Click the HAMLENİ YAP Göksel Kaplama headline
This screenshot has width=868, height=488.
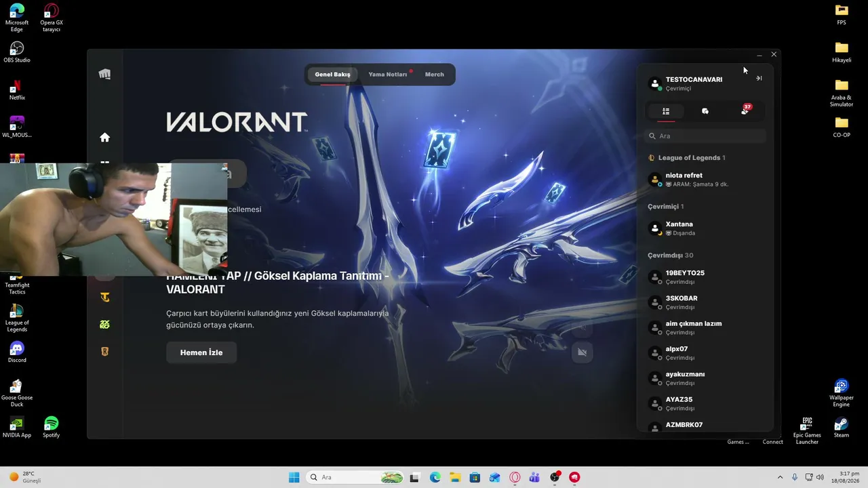(x=278, y=283)
